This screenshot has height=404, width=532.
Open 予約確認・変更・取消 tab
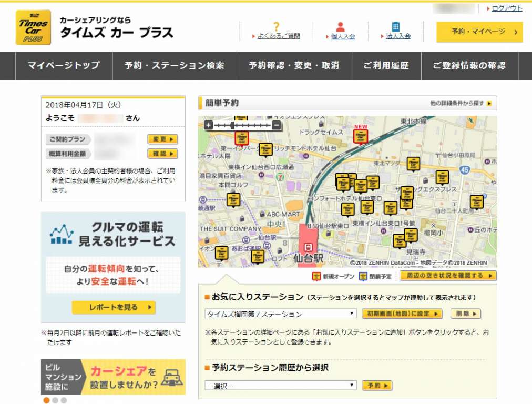pos(294,66)
